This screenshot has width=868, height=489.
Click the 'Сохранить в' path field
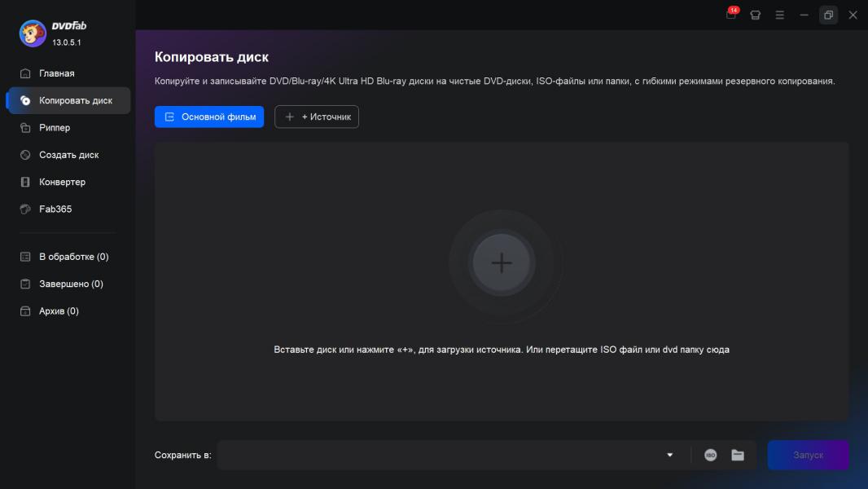[x=440, y=455]
